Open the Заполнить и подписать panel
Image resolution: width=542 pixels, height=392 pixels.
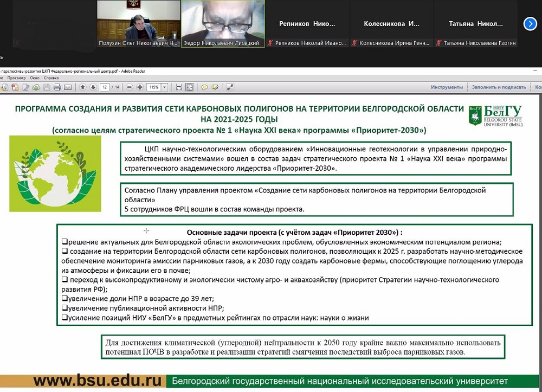(x=498, y=87)
